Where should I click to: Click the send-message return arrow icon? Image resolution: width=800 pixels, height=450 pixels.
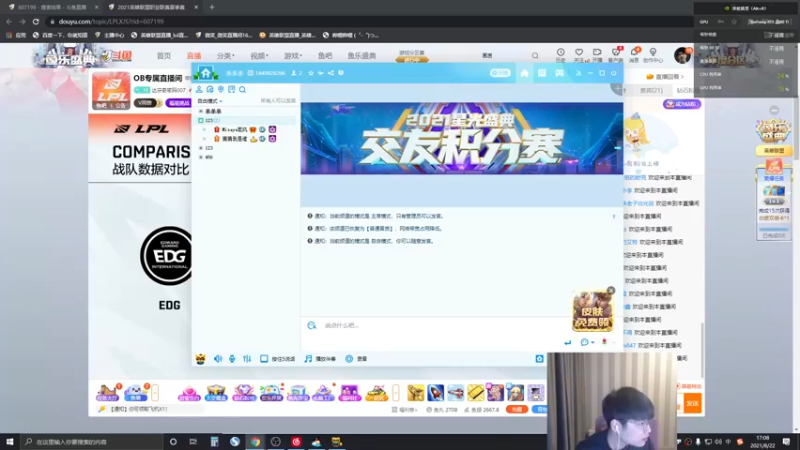tap(567, 342)
